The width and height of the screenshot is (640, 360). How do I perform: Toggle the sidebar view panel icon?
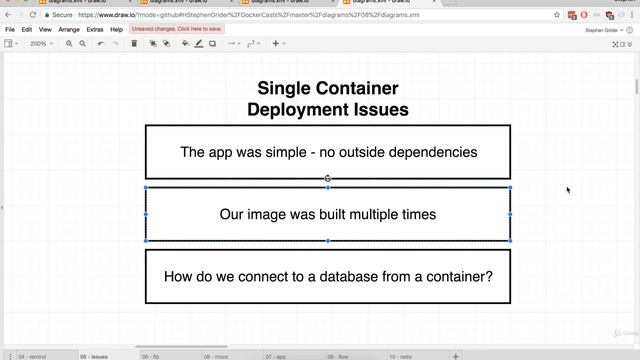click(x=8, y=43)
